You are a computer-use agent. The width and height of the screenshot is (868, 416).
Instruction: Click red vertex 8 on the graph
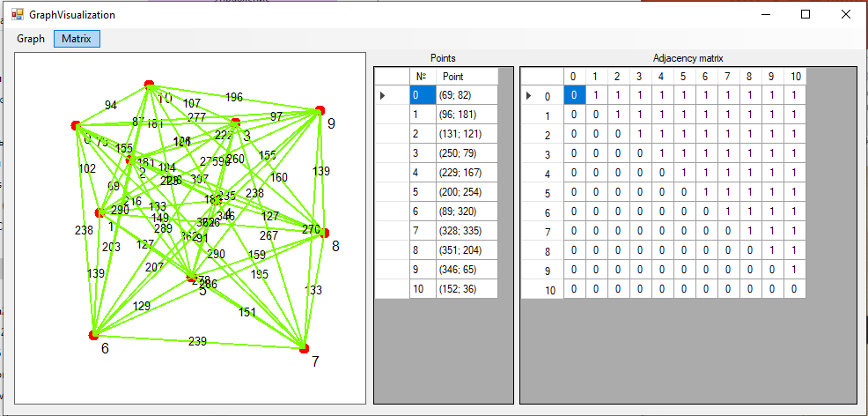coord(325,233)
